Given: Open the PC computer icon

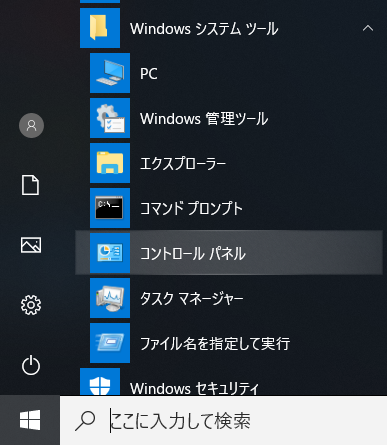Looking at the screenshot, I should [110, 73].
